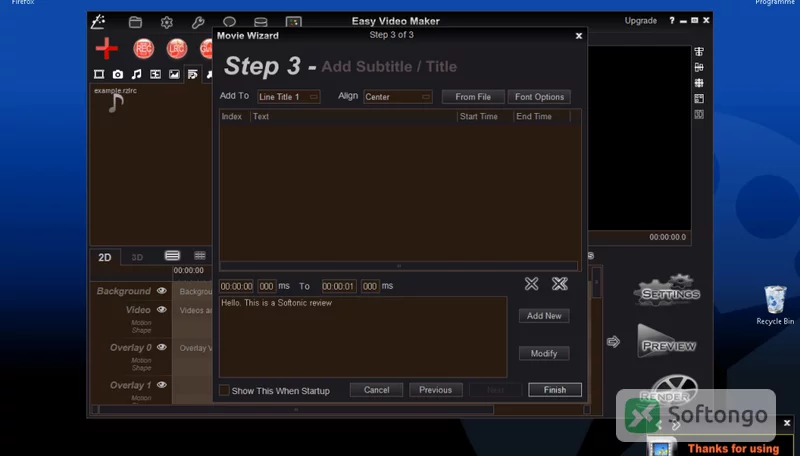Toggle the grid icon beside preview
Viewport: 800px width, 456px height.
(x=699, y=83)
